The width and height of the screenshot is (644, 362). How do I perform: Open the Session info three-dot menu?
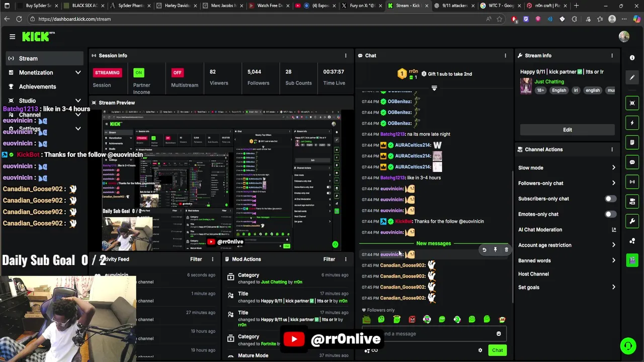346,56
